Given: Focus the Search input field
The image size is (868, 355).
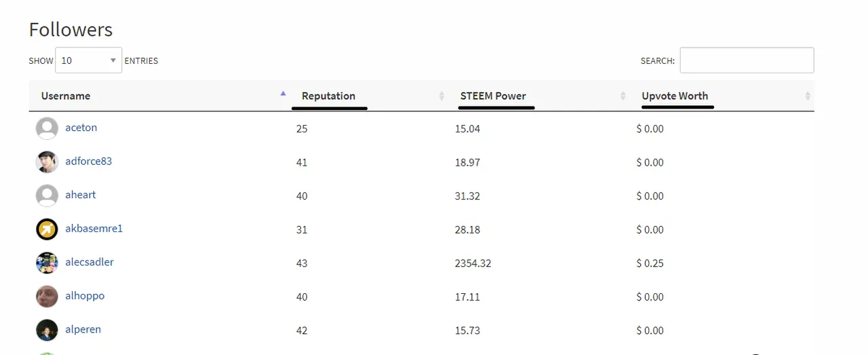Looking at the screenshot, I should (747, 60).
